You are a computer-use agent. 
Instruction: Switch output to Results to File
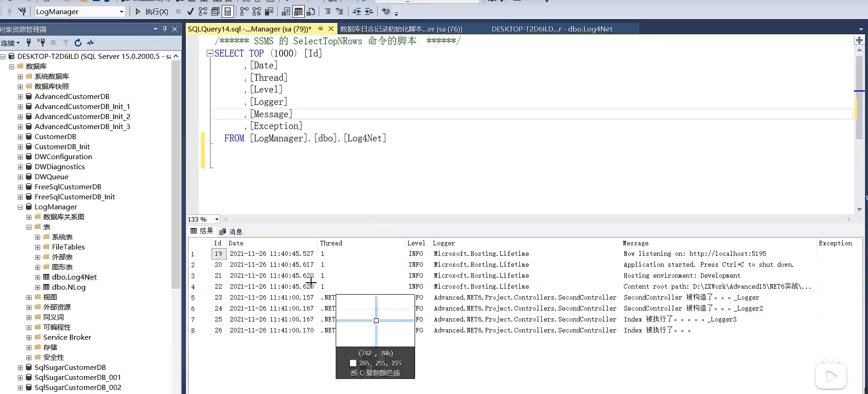[311, 11]
